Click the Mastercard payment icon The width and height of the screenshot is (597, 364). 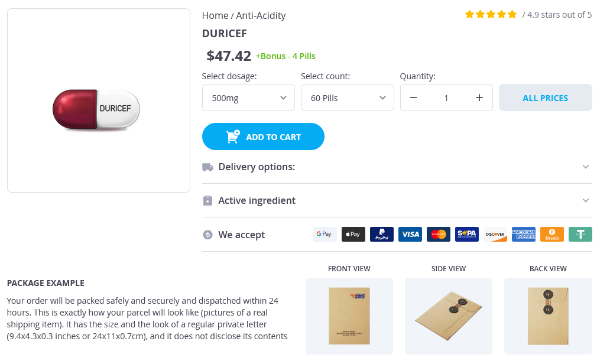point(438,234)
